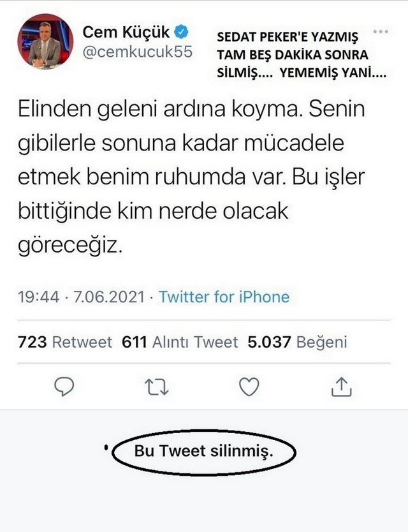This screenshot has height=532, width=408.
Task: Tap the blue verified badge
Action: click(x=181, y=32)
